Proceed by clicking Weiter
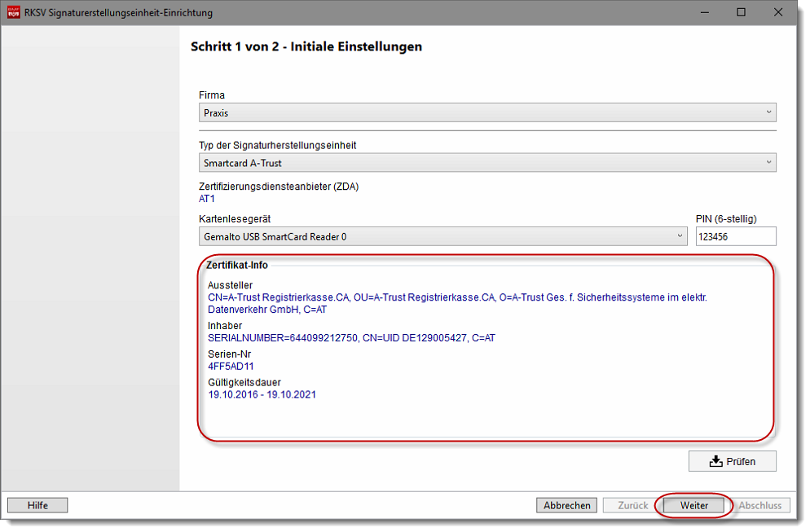 tap(694, 505)
